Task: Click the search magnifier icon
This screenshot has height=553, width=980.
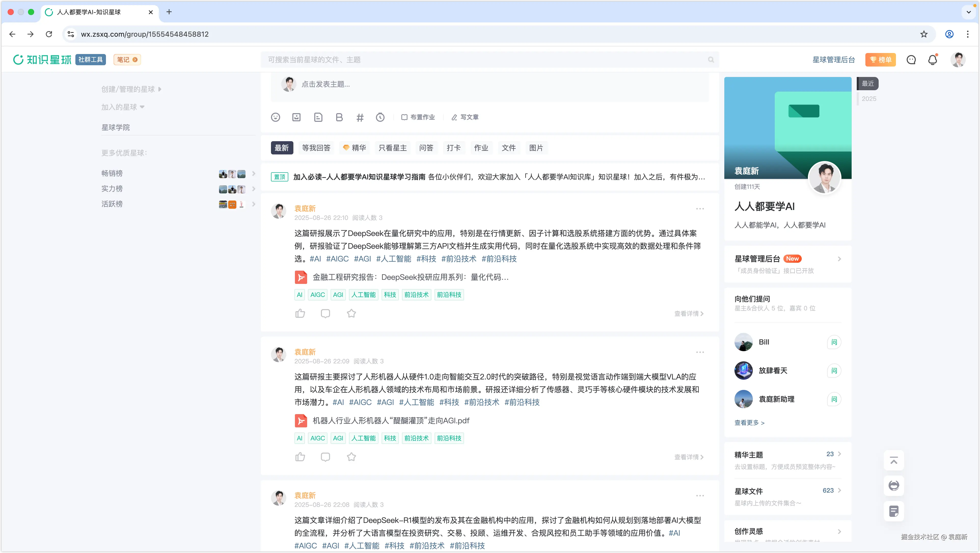Action: point(711,60)
